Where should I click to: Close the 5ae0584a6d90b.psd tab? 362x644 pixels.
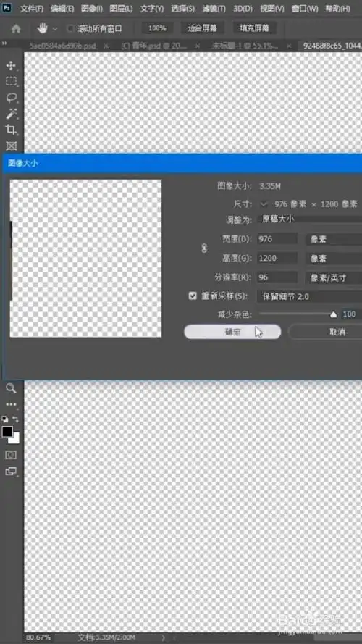pos(106,46)
